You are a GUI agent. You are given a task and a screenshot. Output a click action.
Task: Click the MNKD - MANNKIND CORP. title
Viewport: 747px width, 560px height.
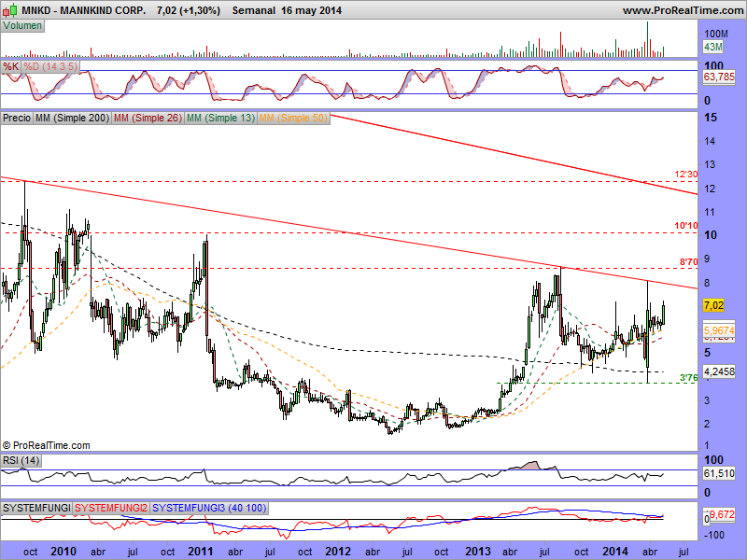pos(84,10)
